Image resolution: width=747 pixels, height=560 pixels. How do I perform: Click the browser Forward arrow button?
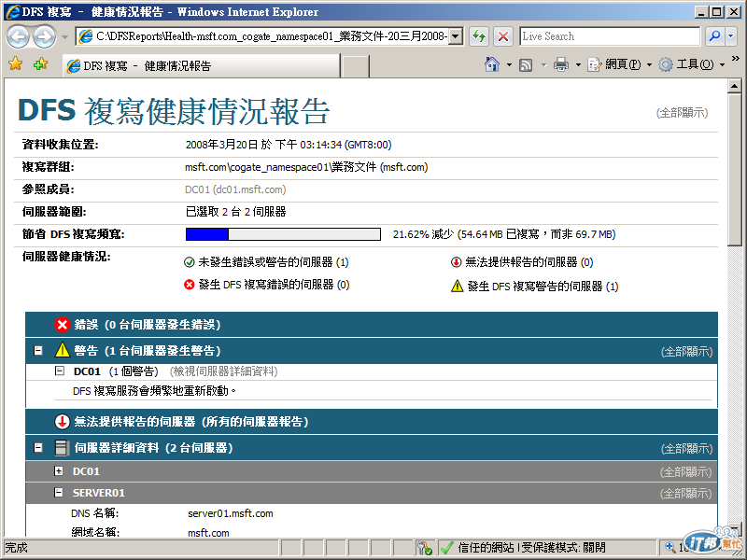tap(44, 37)
